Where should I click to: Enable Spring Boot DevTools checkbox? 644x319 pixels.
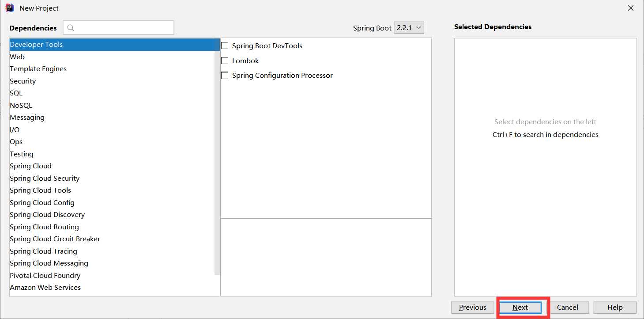tap(225, 46)
